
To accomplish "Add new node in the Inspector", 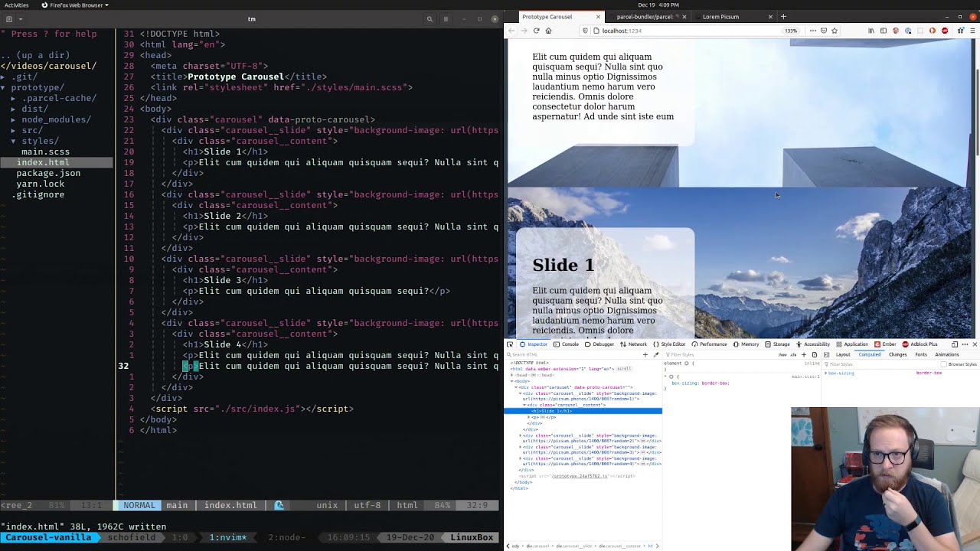I will click(645, 354).
